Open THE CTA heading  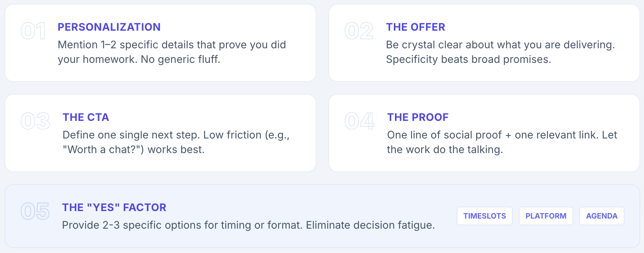86,117
